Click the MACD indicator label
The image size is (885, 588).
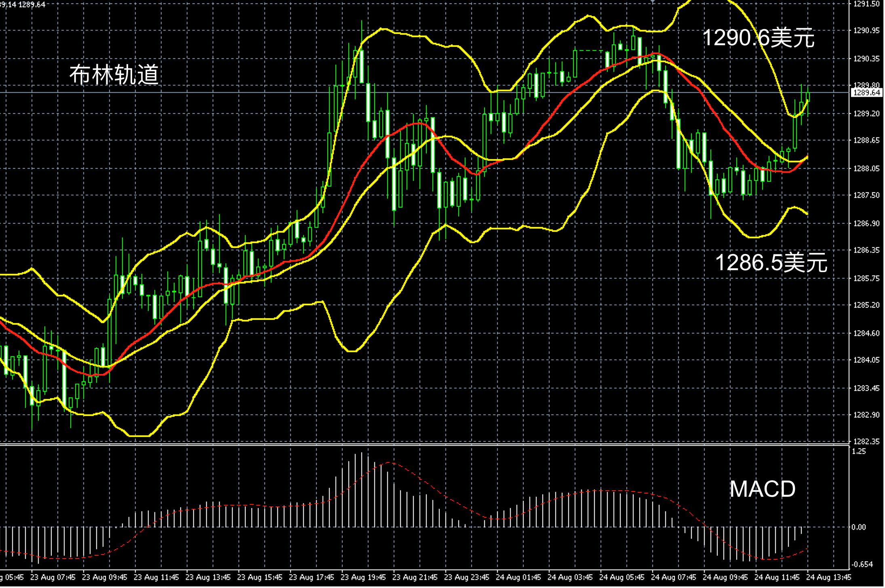click(762, 489)
